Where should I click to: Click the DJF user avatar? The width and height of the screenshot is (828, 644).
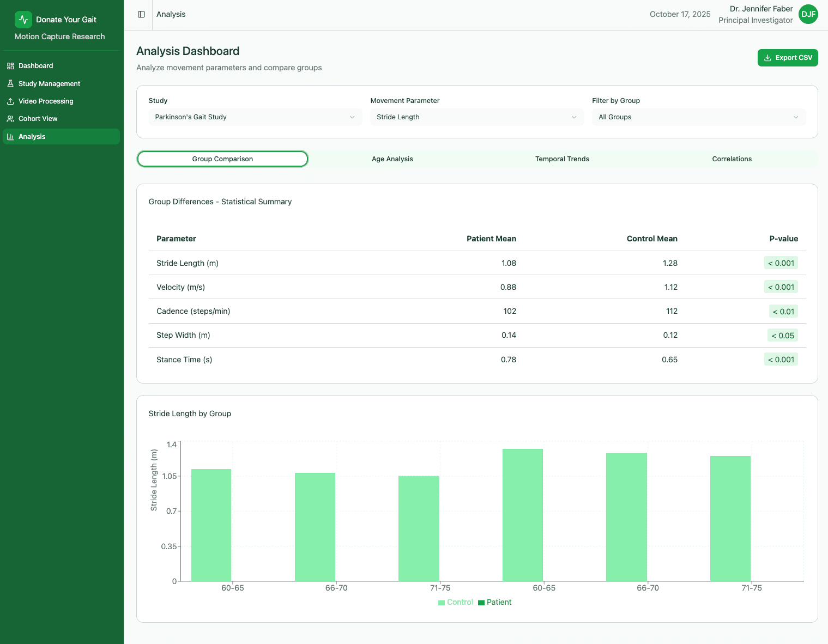click(x=808, y=14)
